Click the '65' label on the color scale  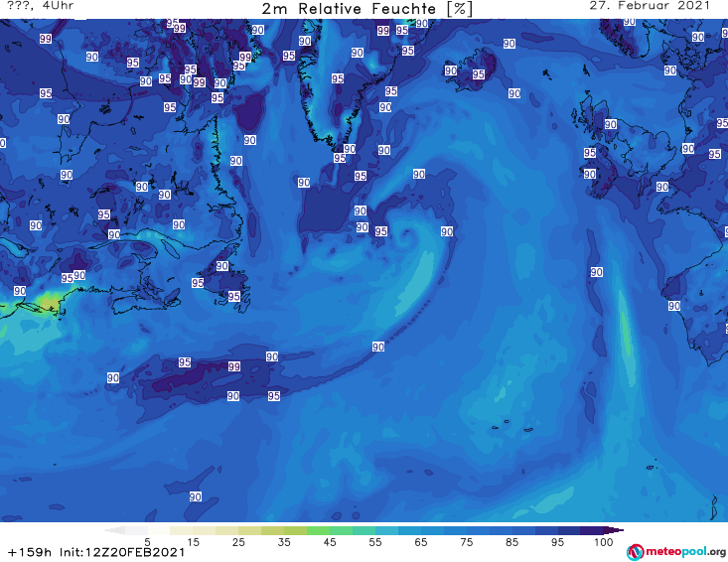421,542
